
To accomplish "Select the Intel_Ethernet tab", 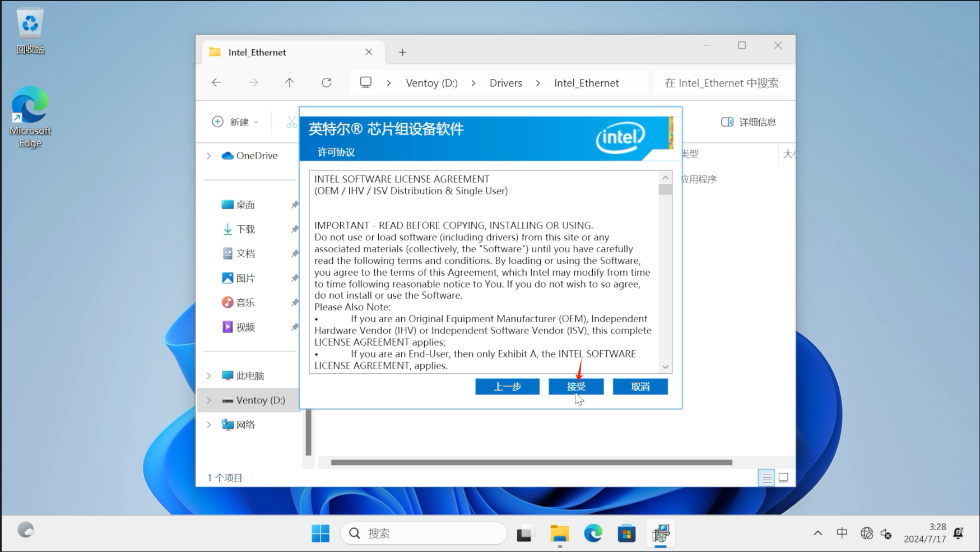I will pyautogui.click(x=292, y=52).
